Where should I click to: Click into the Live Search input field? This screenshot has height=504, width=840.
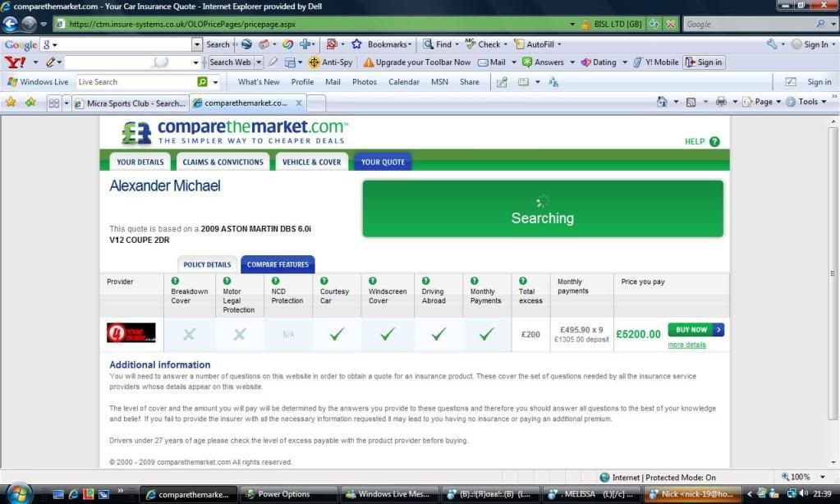136,82
